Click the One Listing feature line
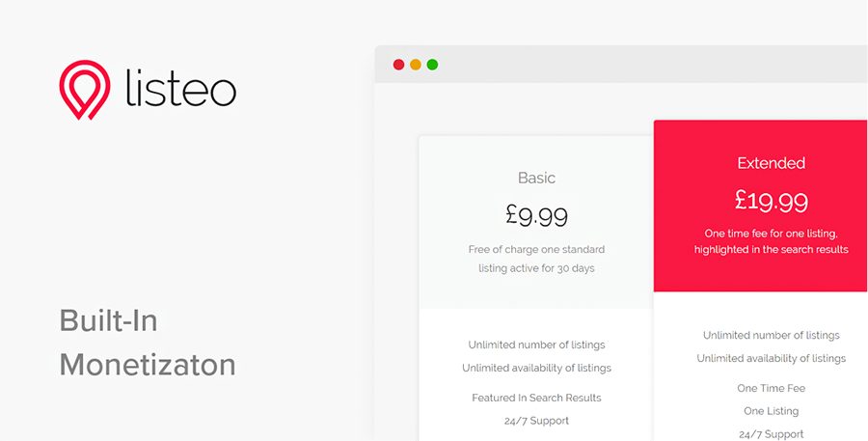 (771, 411)
